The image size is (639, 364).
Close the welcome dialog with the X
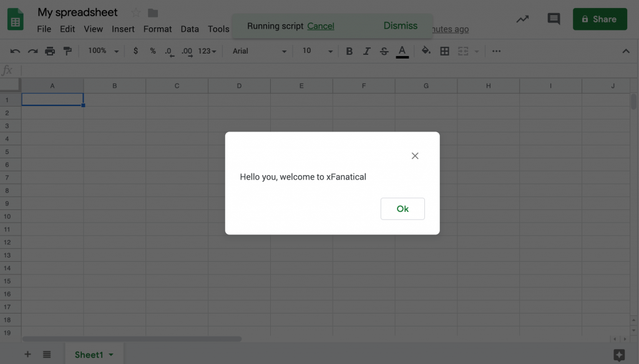(x=415, y=156)
